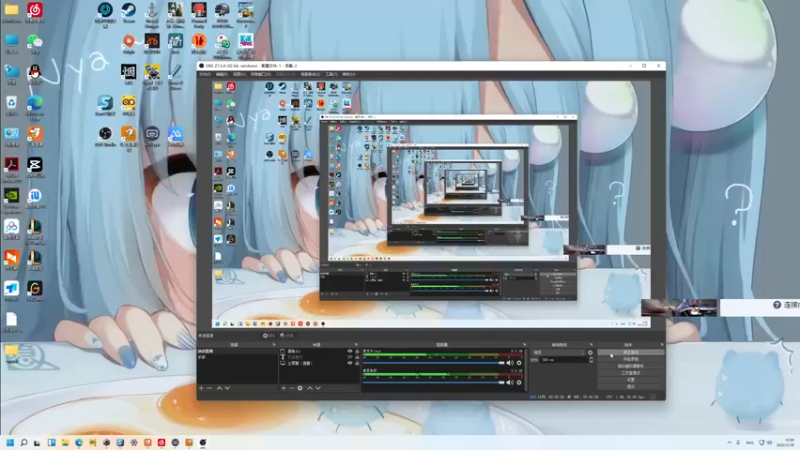Screen dimensions: 800x450
Task: Open Windows Start menu
Action: click(x=10, y=442)
